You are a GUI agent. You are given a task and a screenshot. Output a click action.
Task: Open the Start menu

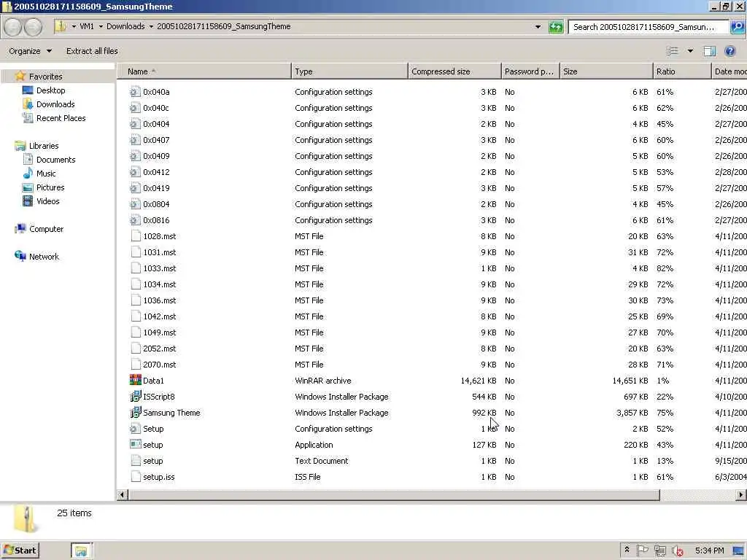[20, 551]
